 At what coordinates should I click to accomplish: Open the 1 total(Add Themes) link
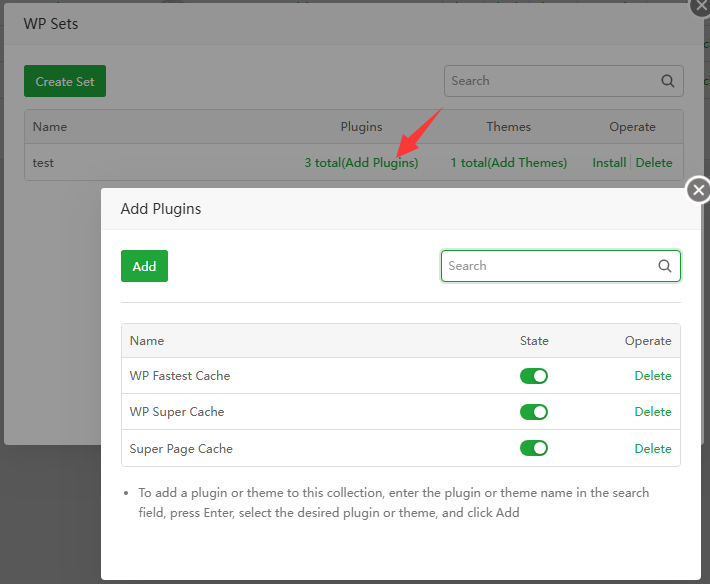pyautogui.click(x=508, y=163)
